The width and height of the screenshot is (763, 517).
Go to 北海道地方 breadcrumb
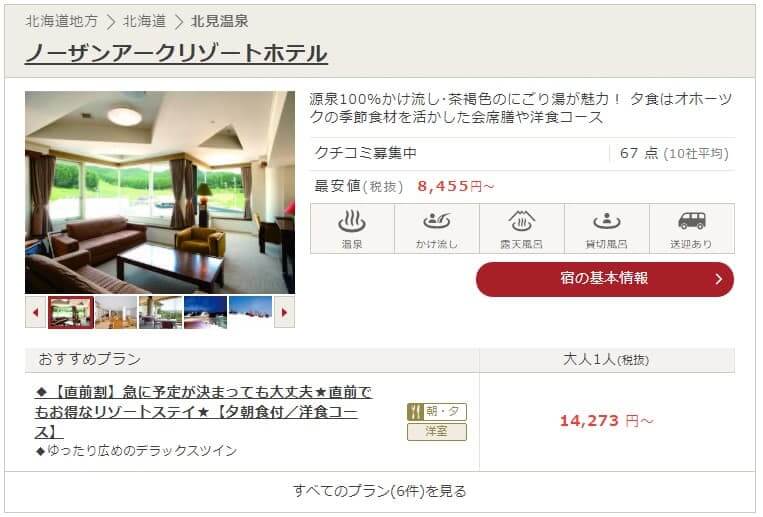[x=62, y=21]
